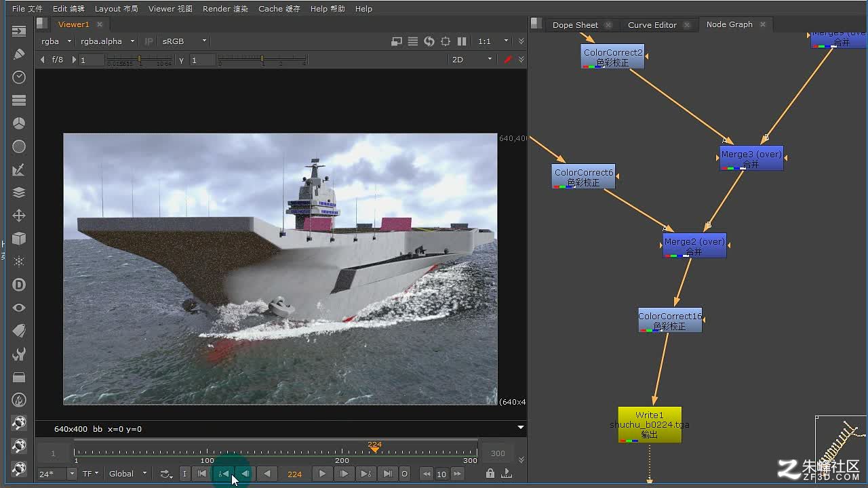
Task: Open the Time nodes clock icon
Action: point(19,77)
